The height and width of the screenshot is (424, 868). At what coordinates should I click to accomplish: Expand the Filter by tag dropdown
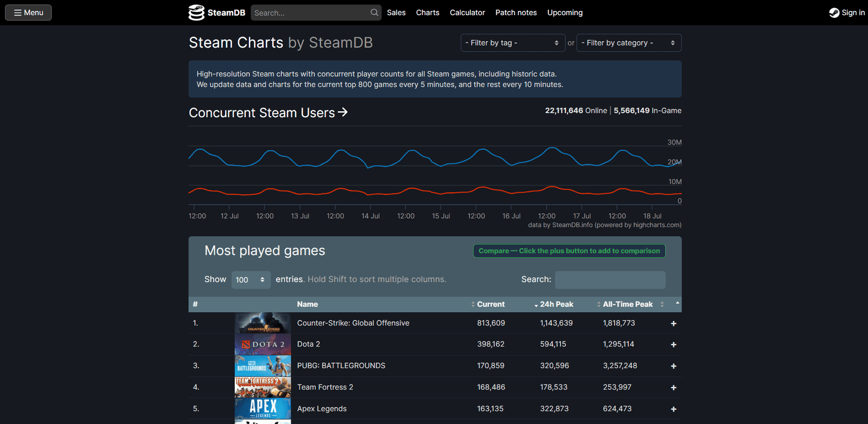[513, 43]
